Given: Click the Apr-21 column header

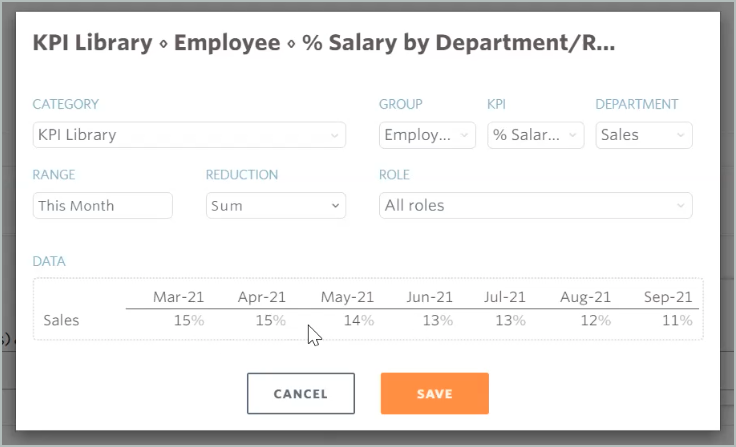Looking at the screenshot, I should click(x=261, y=297).
